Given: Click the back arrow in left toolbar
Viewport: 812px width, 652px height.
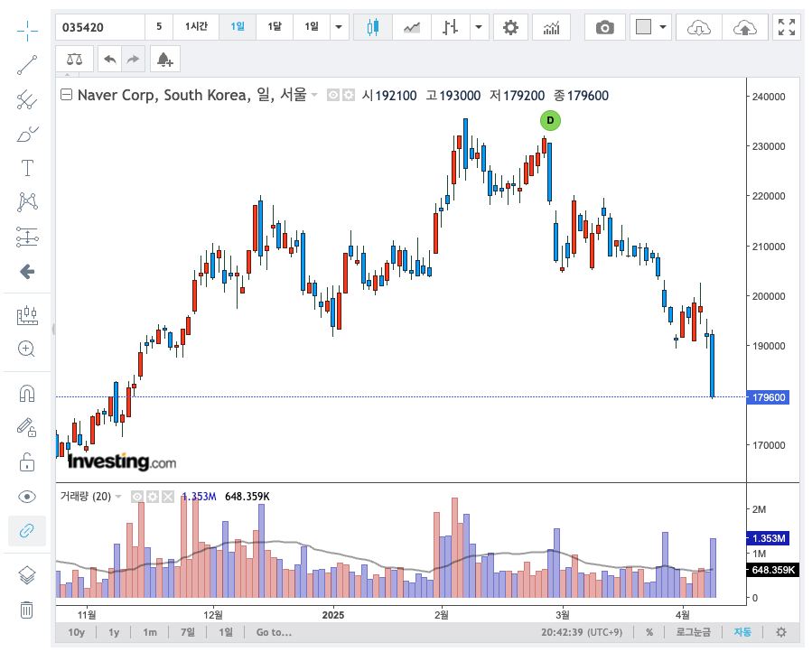Looking at the screenshot, I should click(27, 271).
